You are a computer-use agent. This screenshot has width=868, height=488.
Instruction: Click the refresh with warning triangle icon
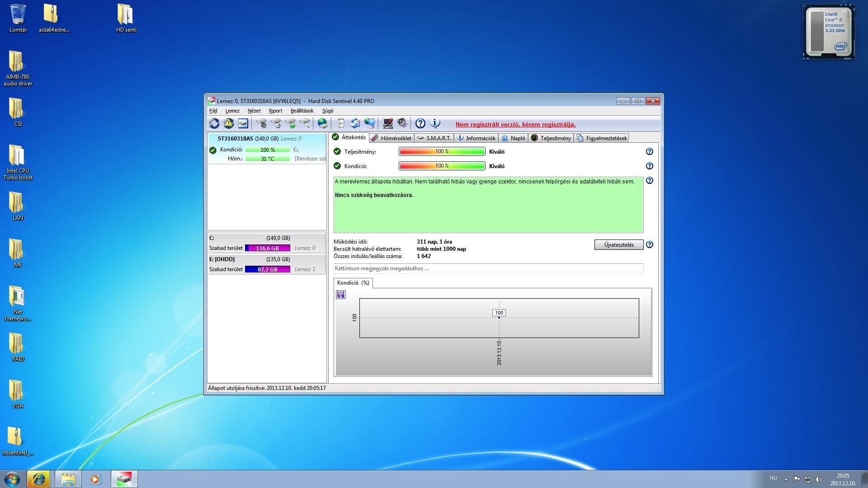click(x=229, y=123)
